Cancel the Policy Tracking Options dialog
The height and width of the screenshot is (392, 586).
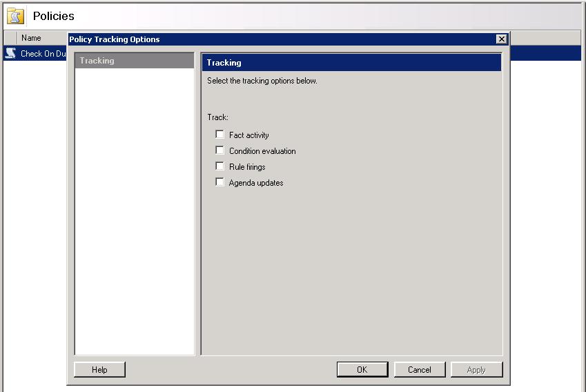pos(420,370)
